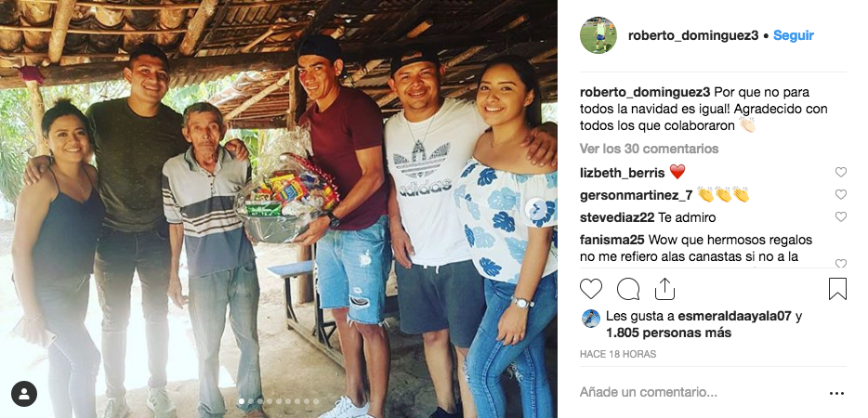This screenshot has height=418, width=868.
Task: Like the post with the heart icon
Action: coord(591,289)
